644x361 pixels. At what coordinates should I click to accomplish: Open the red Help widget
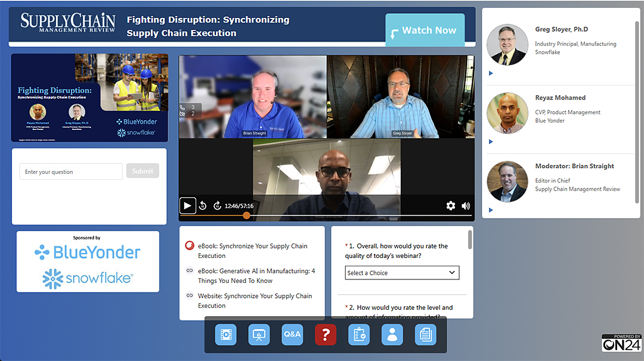(326, 334)
